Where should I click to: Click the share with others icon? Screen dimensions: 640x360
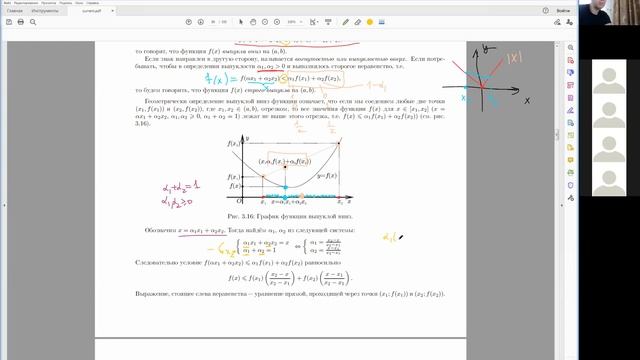(569, 22)
